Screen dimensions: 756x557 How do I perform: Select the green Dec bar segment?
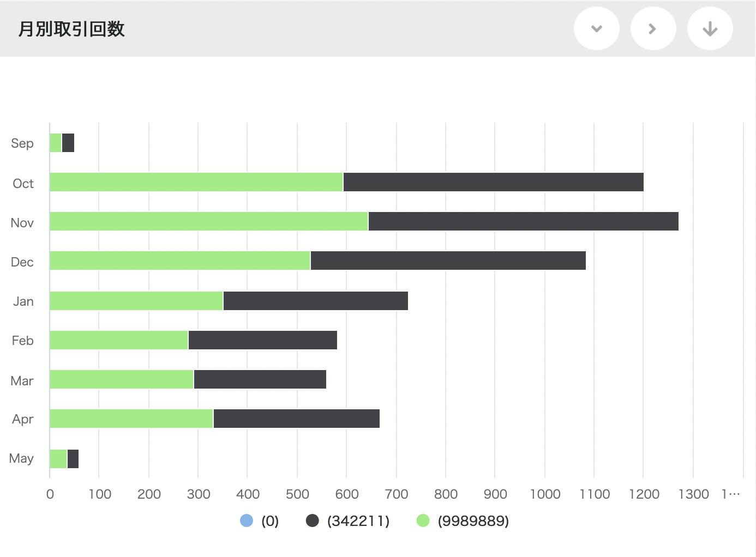[180, 261]
